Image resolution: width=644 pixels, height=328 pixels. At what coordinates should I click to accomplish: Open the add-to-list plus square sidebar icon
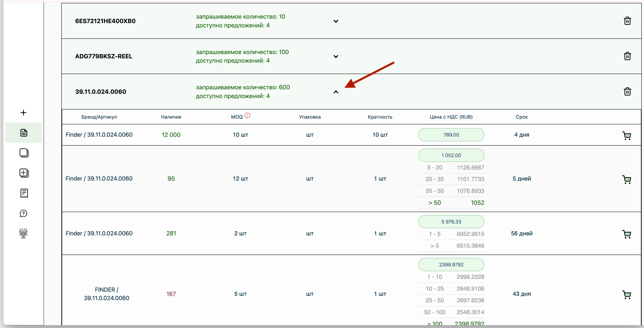[x=24, y=173]
